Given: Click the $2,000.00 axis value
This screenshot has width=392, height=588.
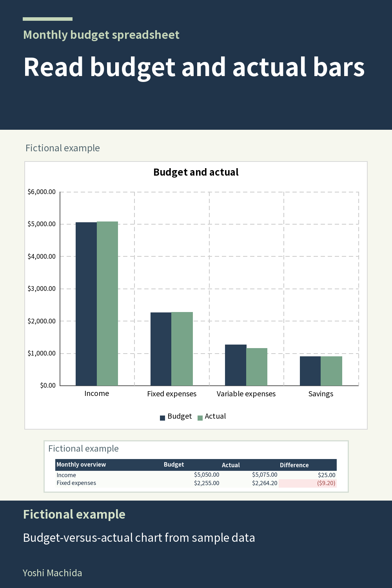Looking at the screenshot, I should [x=42, y=321].
